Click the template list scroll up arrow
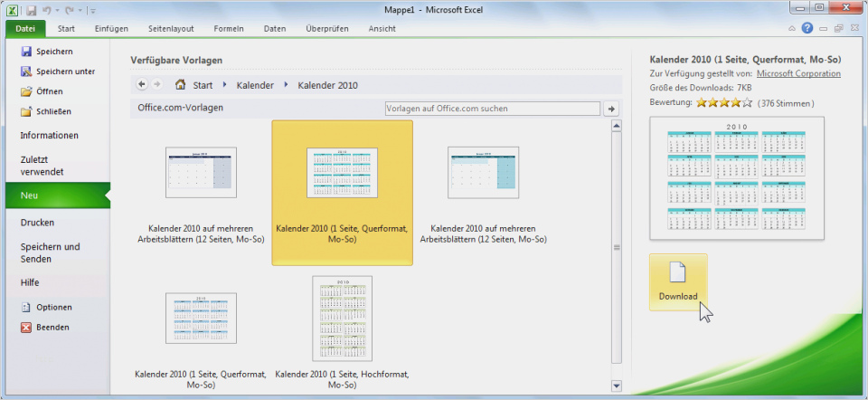This screenshot has width=868, height=400. pos(617,126)
